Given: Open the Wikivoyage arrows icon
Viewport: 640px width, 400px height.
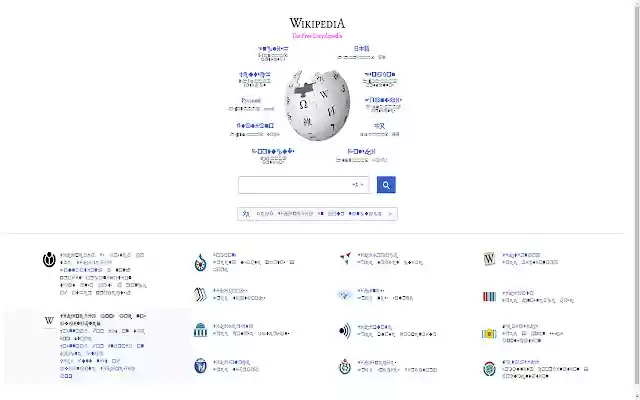Looking at the screenshot, I should pos(345,258).
